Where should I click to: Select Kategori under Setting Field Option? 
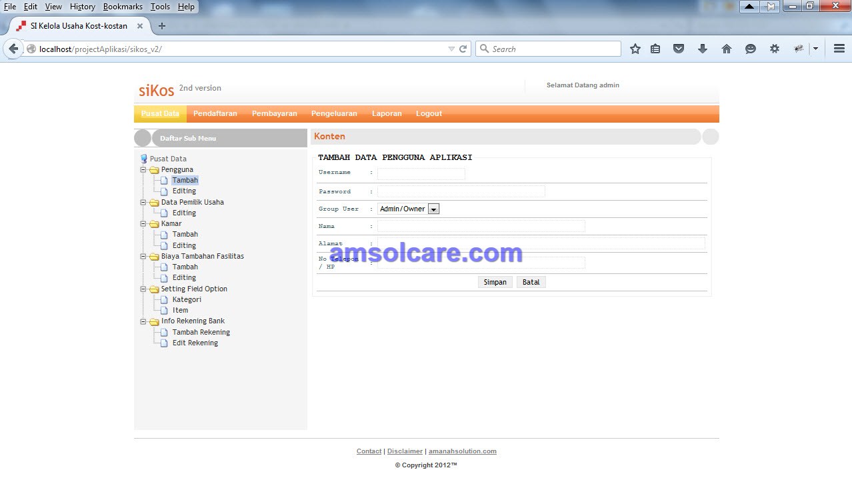coord(187,299)
